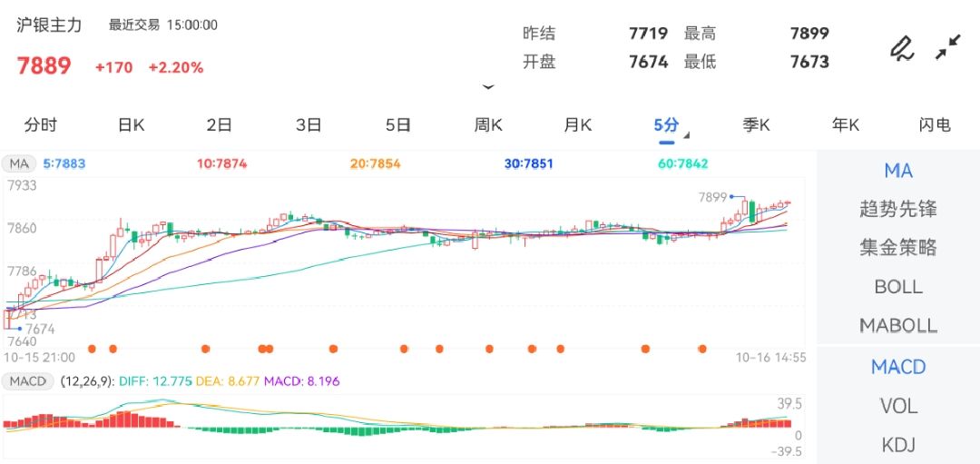Click the 沪银主力 contract name
The height and width of the screenshot is (464, 980).
49,25
